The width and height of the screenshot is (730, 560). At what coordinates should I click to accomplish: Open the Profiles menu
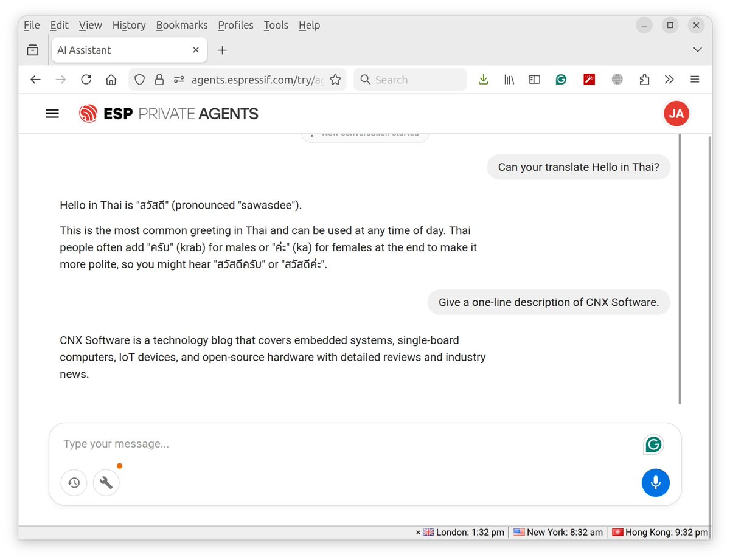point(235,25)
